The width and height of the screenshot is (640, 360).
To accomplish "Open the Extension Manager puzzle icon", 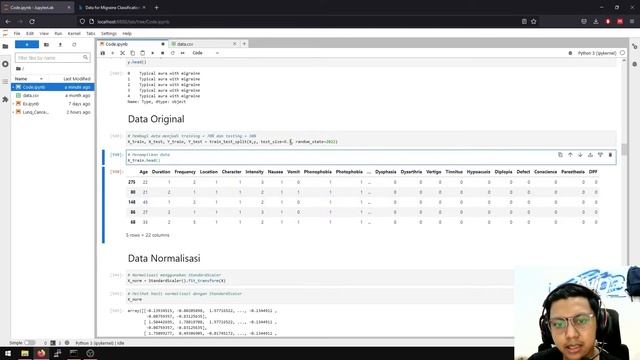I will tap(5, 99).
